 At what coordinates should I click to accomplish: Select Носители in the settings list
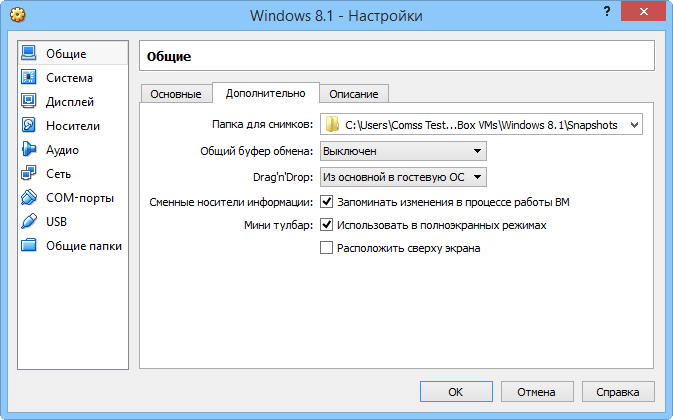(73, 126)
